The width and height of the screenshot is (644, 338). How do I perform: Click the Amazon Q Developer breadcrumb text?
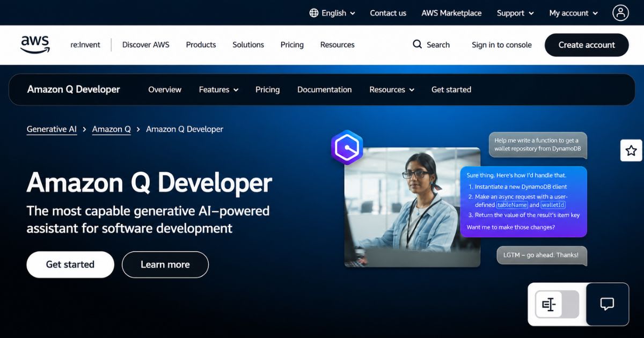(x=185, y=129)
